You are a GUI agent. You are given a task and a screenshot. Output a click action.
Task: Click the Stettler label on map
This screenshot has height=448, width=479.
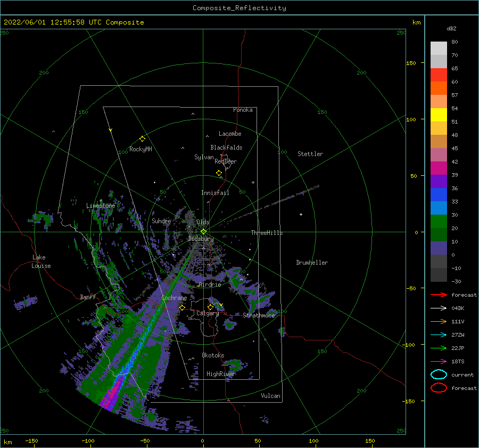pos(310,154)
